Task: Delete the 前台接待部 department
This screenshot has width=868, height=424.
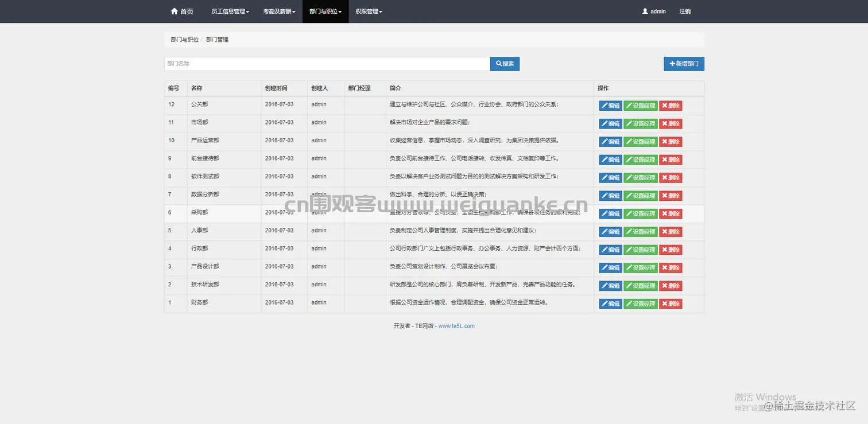Action: 671,160
